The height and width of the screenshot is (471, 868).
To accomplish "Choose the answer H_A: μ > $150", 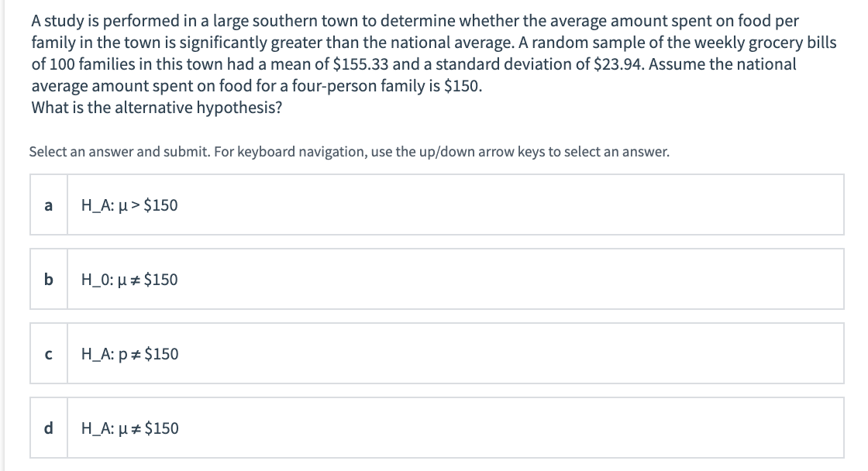I will (x=129, y=205).
